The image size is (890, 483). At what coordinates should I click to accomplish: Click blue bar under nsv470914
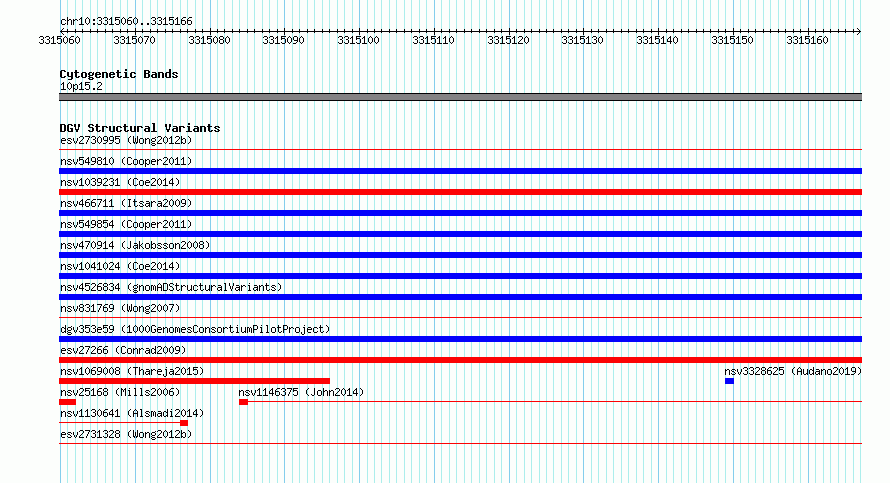point(460,255)
